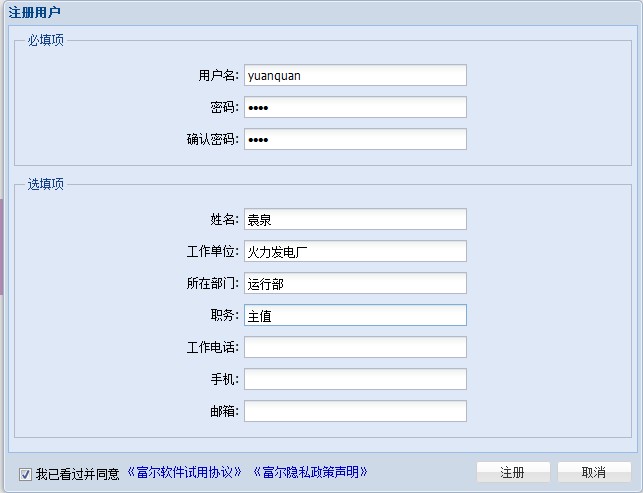
Task: Click the 选填项 section legend
Action: [46, 184]
